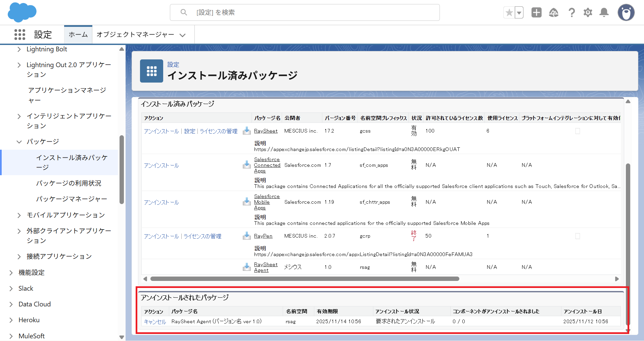Viewport: 644px width, 341px height.
Task: Click the global actions plus icon
Action: click(536, 13)
